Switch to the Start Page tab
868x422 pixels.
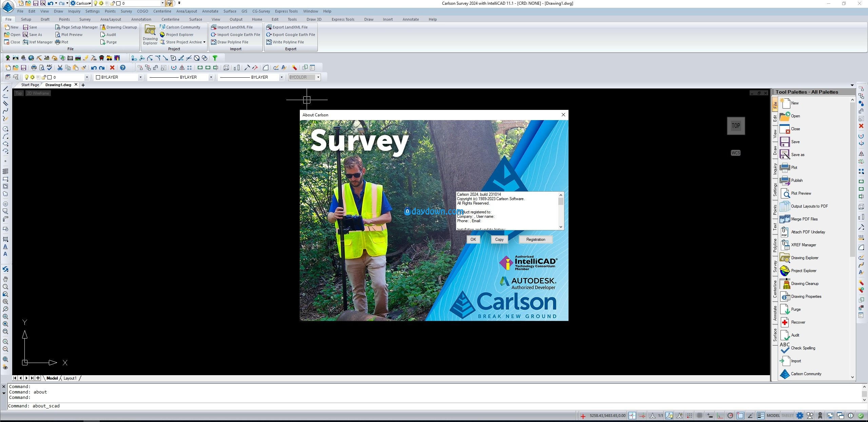tap(30, 85)
